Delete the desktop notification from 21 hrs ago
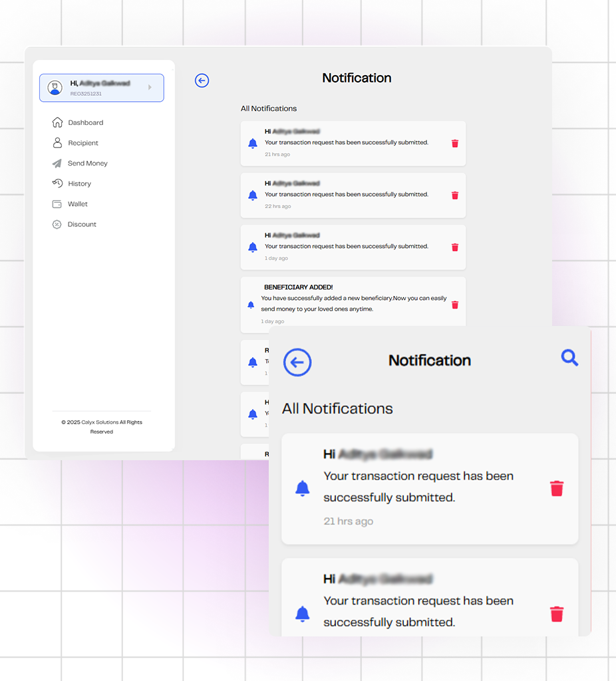The height and width of the screenshot is (681, 616). point(455,144)
